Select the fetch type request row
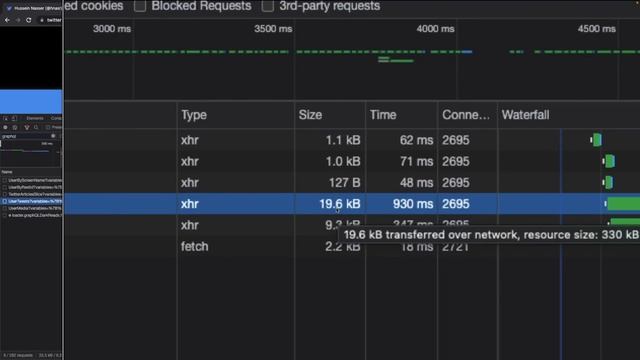 (352, 247)
